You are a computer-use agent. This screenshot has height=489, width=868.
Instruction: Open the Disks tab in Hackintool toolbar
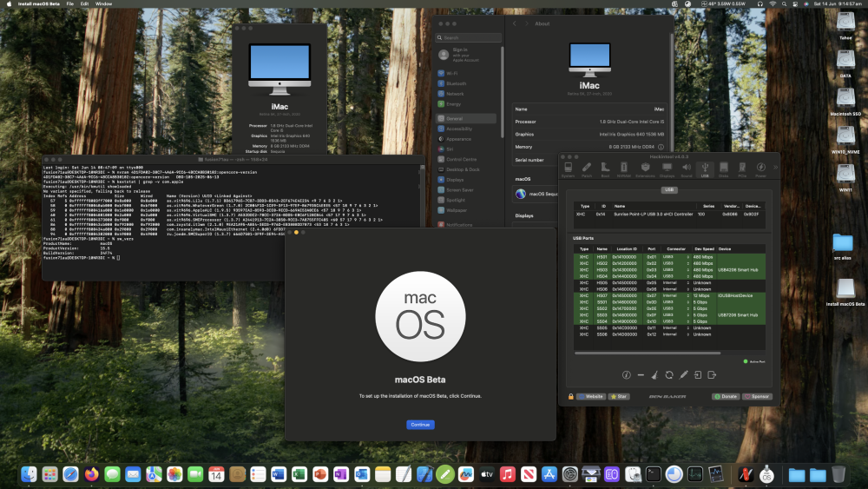724,169
